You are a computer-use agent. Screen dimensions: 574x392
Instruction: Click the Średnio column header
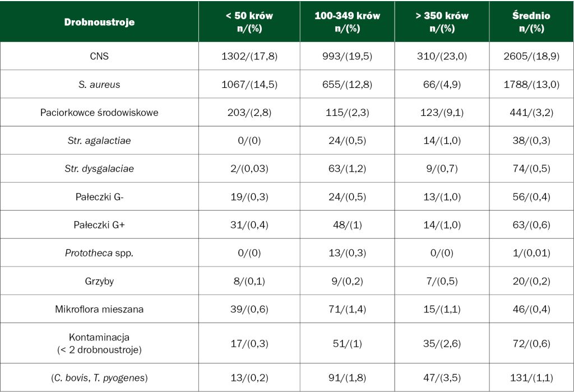click(531, 22)
